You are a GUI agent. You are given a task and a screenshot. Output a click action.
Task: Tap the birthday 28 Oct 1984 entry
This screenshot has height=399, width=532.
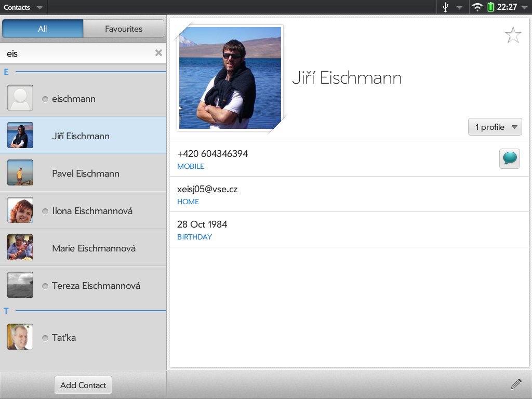coord(202,224)
